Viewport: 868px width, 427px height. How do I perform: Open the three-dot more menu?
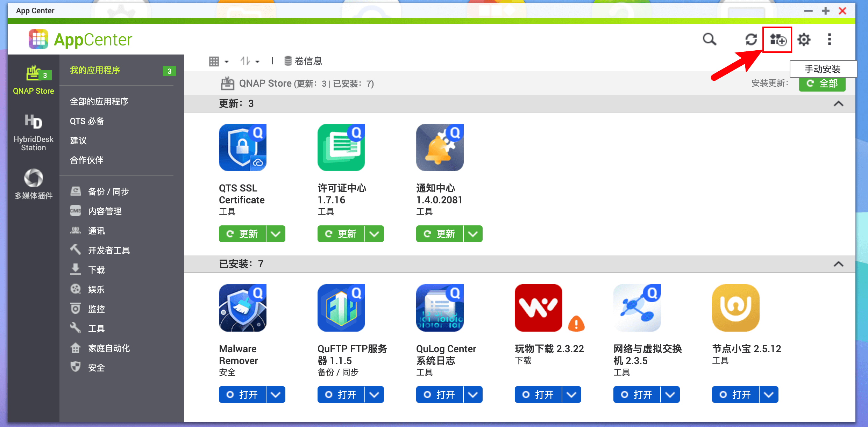click(829, 39)
